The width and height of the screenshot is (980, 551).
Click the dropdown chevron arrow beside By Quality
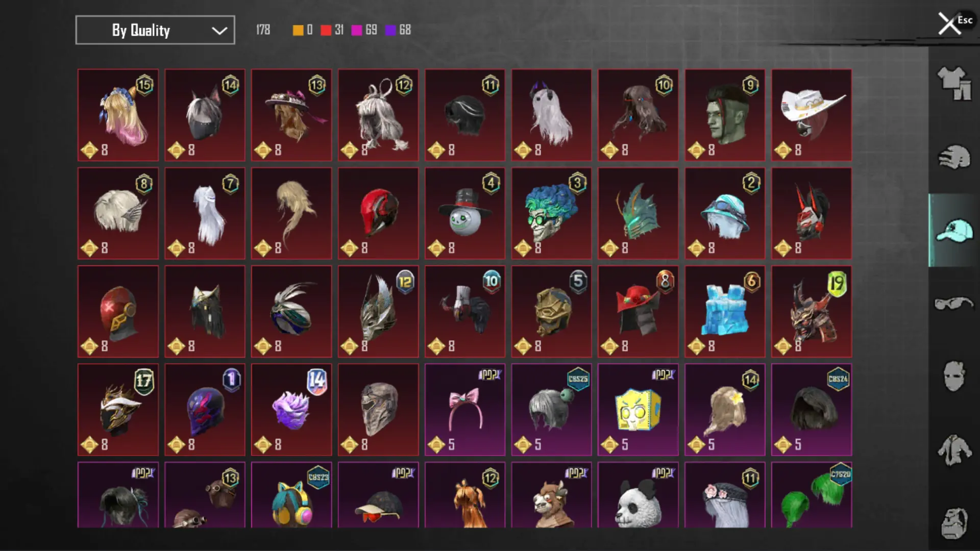(x=219, y=31)
